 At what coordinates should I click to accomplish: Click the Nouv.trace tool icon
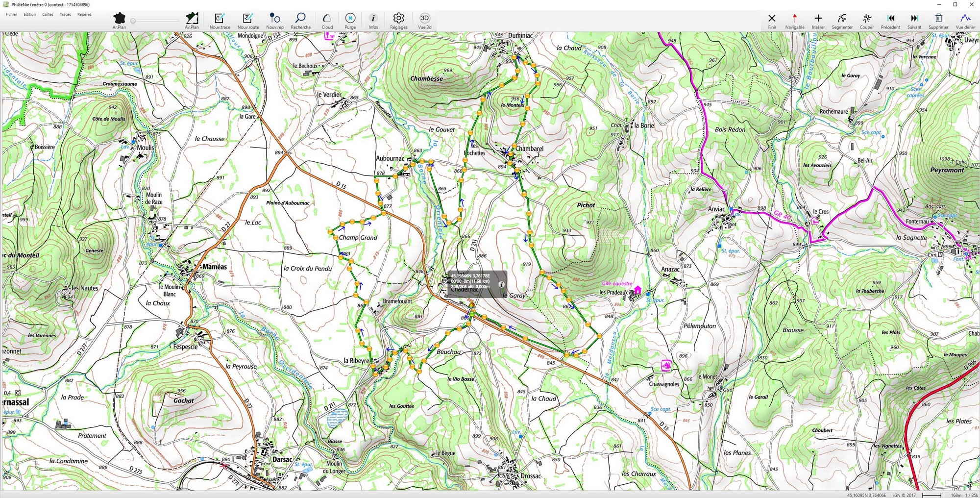(x=220, y=21)
